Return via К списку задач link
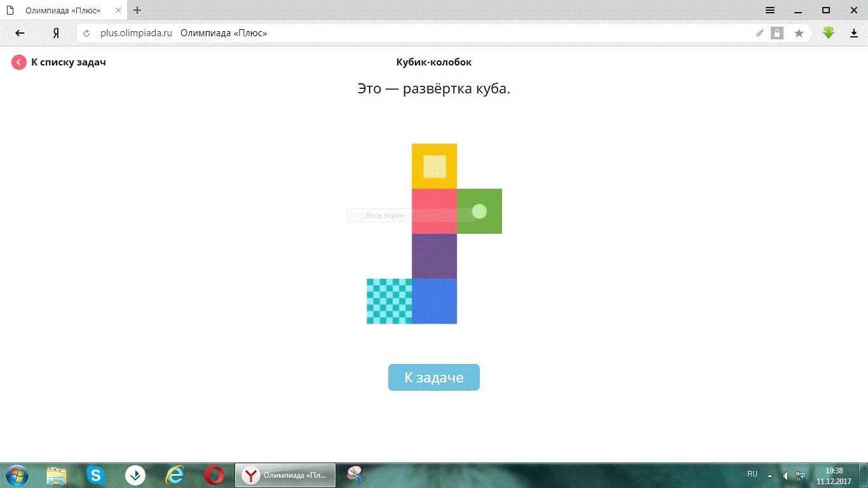Viewport: 868px width, 488px height. [69, 62]
